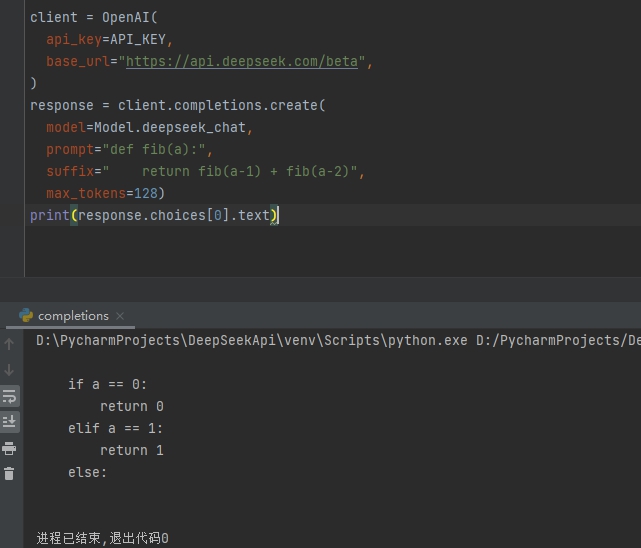Image resolution: width=641 pixels, height=548 pixels.
Task: Toggle soft-wrap in the run console
Action: click(10, 396)
